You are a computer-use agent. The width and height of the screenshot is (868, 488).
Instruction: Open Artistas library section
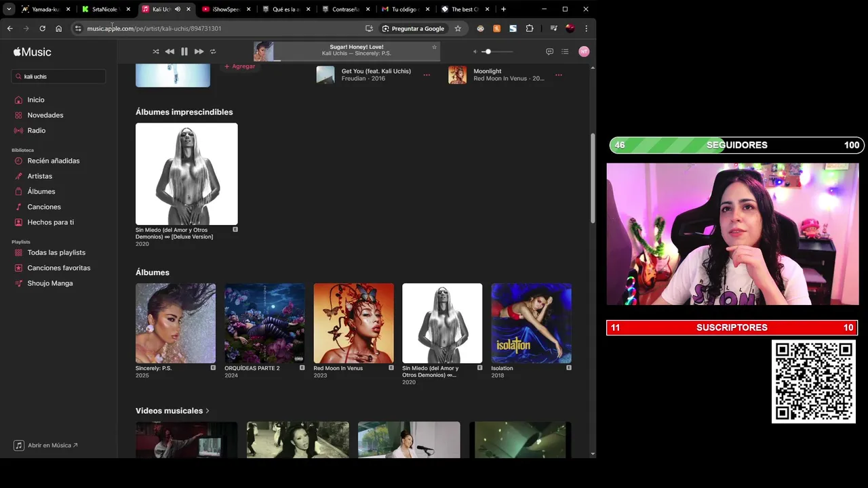click(x=39, y=176)
